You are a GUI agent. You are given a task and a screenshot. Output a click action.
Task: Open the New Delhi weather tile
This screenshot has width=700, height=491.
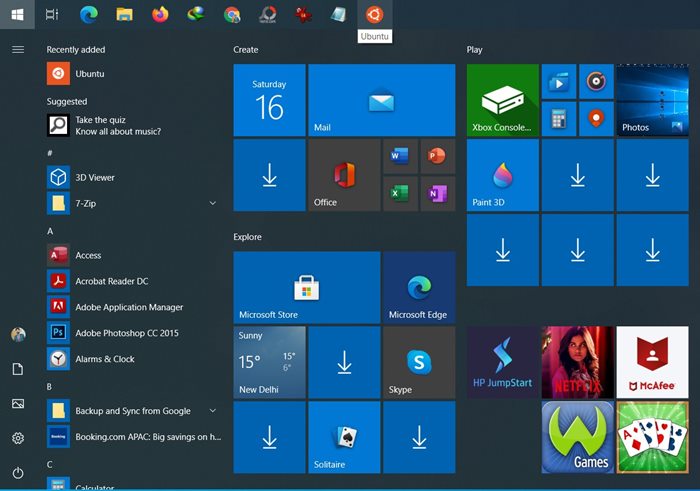click(270, 362)
